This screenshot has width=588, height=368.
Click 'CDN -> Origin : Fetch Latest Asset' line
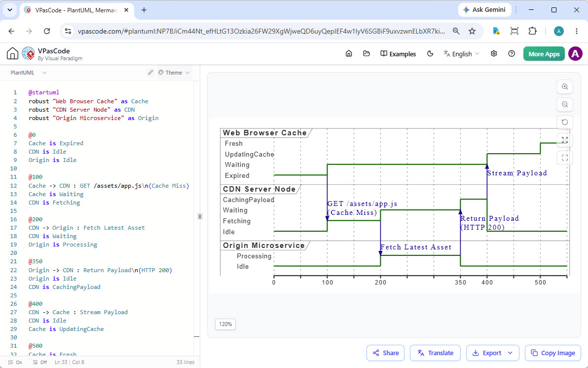click(x=87, y=228)
